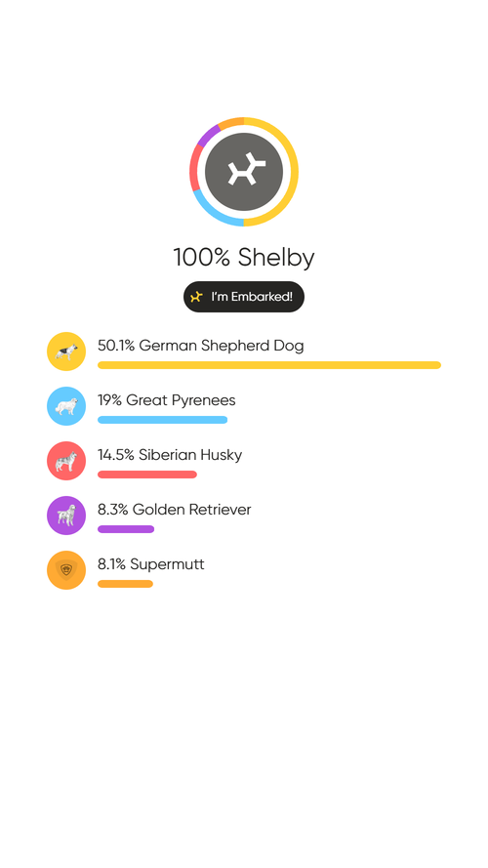This screenshot has width=488, height=868.
Task: Click the red Siberian Husky percentage bar
Action: coord(147,475)
